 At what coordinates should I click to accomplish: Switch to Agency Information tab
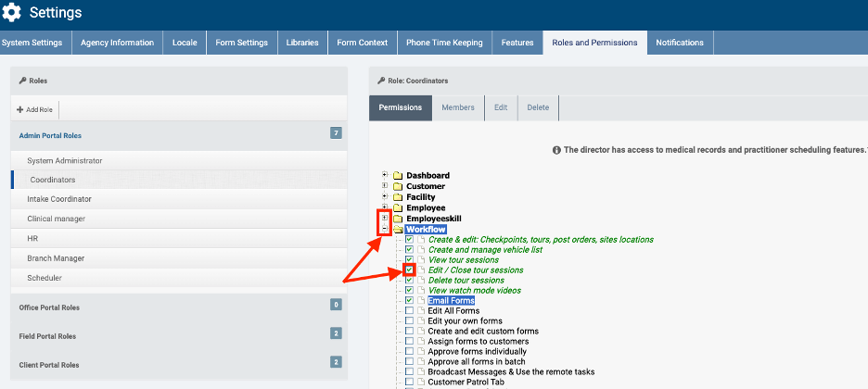(x=118, y=43)
